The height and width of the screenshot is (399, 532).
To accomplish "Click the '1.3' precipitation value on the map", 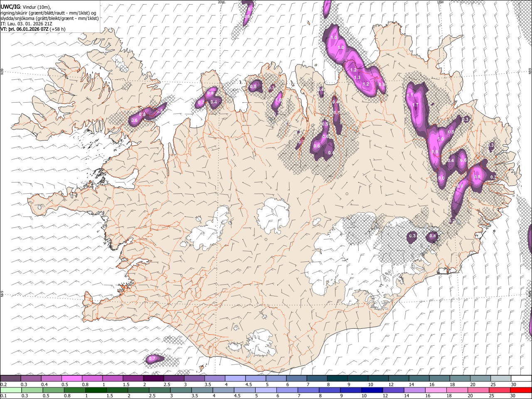I will [x=357, y=77].
